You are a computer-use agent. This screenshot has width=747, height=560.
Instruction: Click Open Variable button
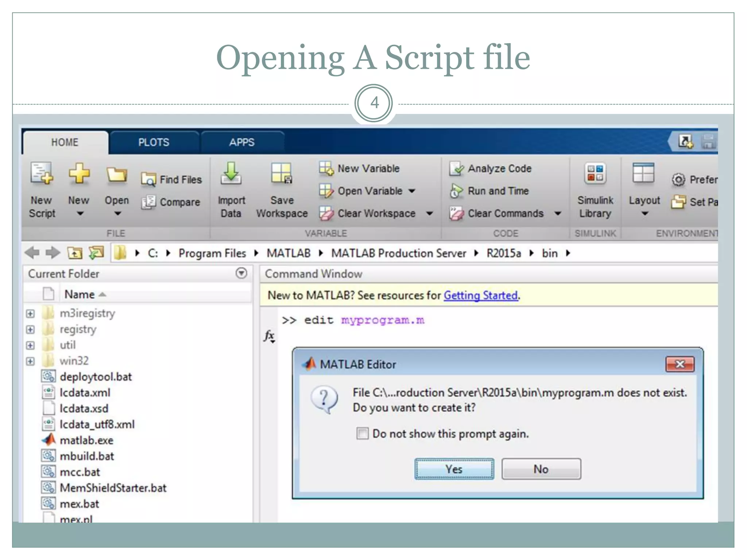tap(361, 191)
